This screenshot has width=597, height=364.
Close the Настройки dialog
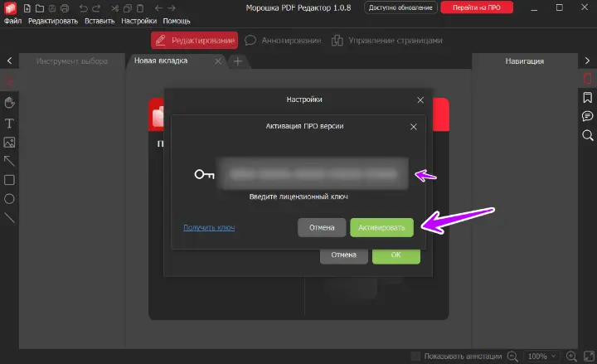pyautogui.click(x=420, y=100)
